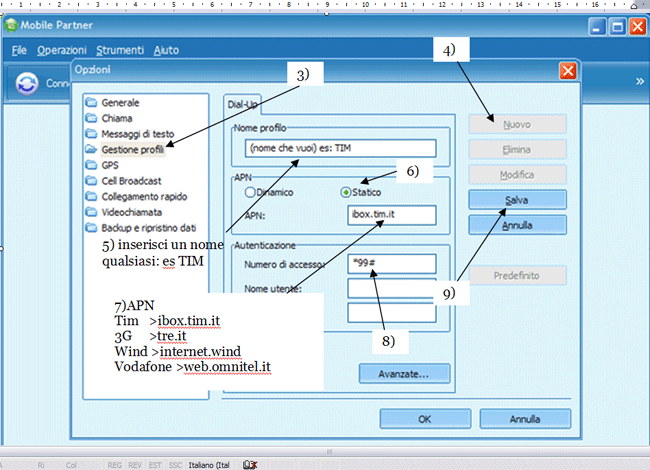650x470 pixels.
Task: Select the Statico APN radio button
Action: point(346,191)
